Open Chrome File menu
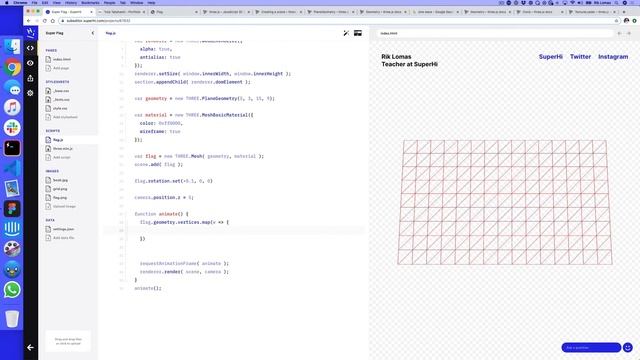The height and width of the screenshot is (360, 640). click(x=34, y=2)
